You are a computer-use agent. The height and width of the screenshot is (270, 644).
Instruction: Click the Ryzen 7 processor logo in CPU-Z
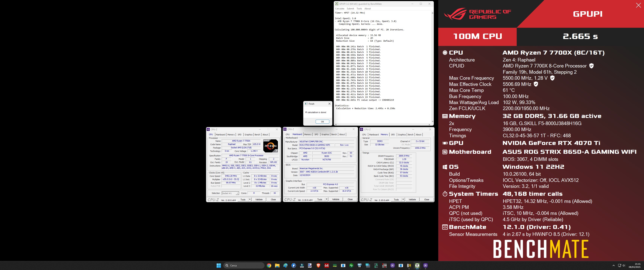click(x=271, y=146)
